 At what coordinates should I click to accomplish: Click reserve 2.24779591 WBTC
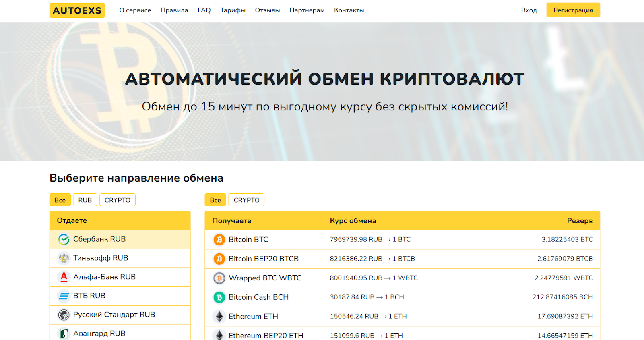(563, 278)
